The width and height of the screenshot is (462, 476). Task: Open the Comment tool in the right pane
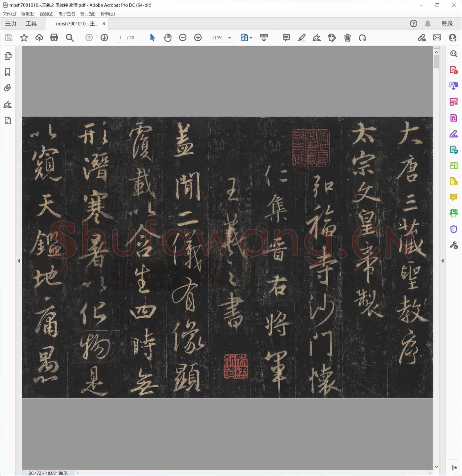453,197
